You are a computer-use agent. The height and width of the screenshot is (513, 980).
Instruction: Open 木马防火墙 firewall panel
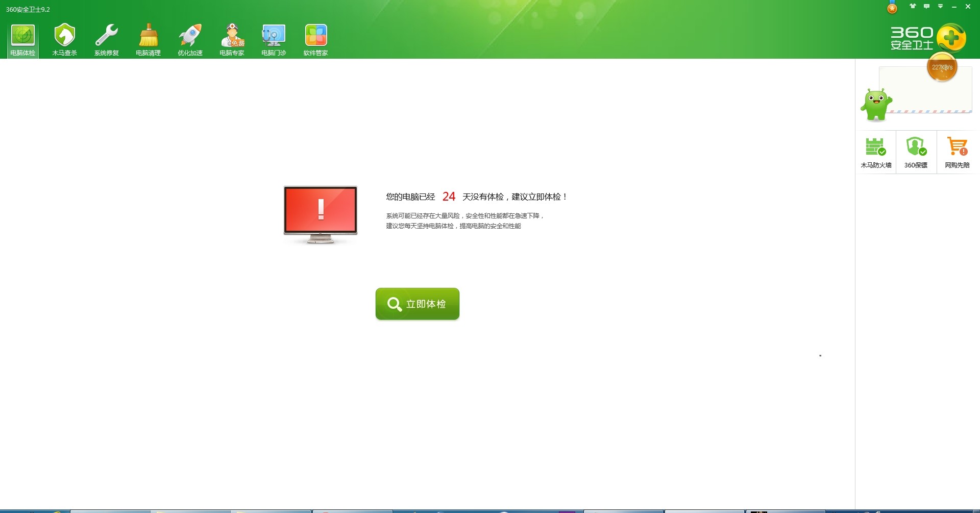tap(876, 152)
